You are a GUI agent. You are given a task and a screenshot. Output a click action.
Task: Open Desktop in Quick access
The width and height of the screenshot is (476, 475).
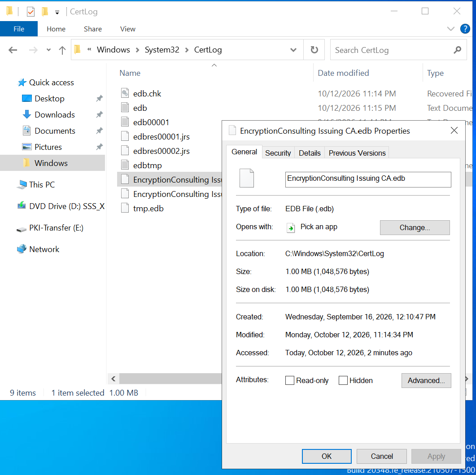point(49,99)
